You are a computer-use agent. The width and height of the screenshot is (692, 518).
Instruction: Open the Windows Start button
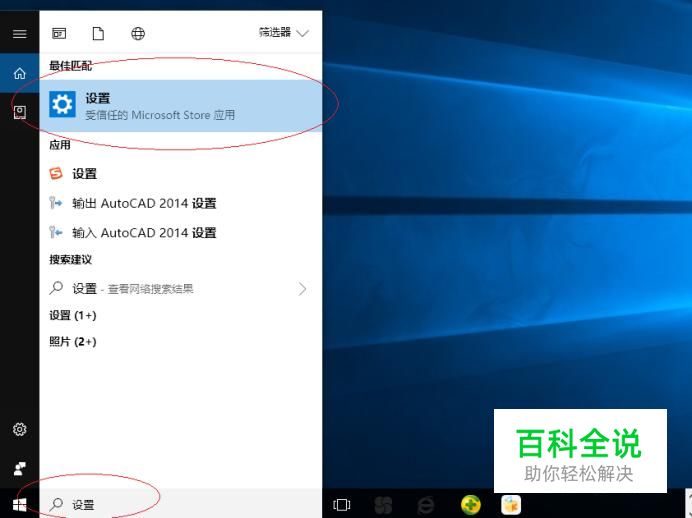(19, 504)
